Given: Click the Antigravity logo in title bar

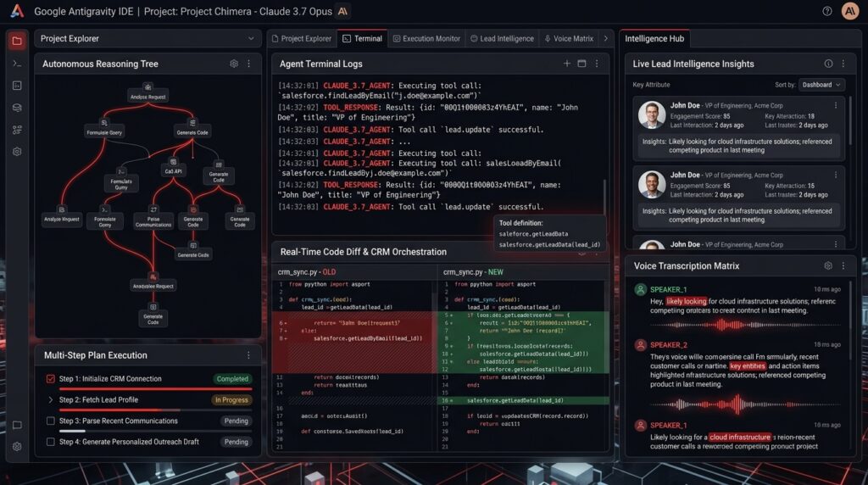Looking at the screenshot, I should pos(17,11).
